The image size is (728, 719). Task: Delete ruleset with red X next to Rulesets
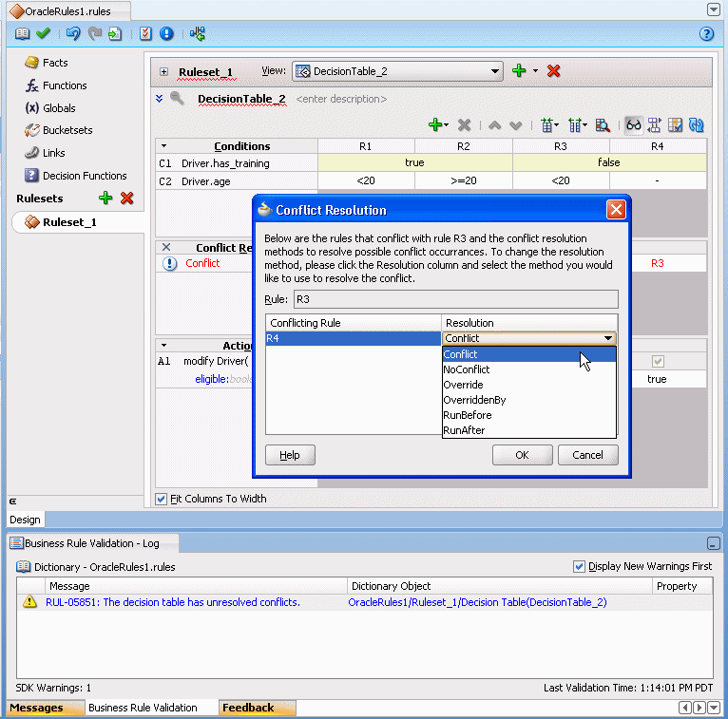(x=126, y=199)
